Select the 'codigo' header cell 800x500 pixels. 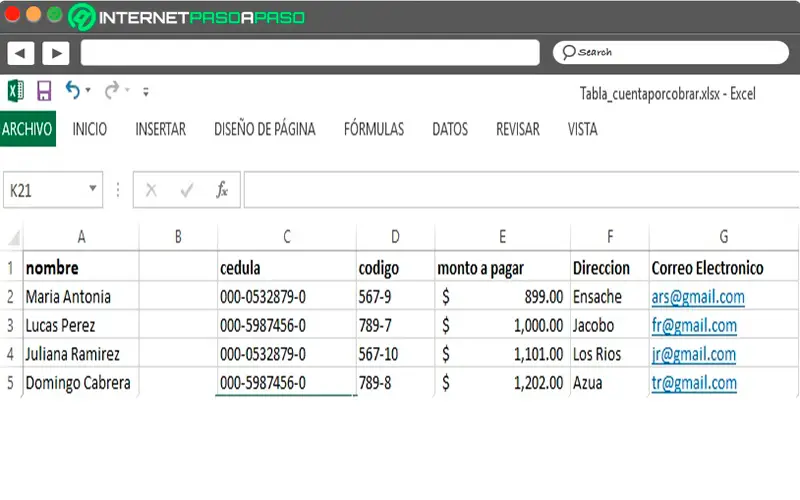tap(395, 267)
